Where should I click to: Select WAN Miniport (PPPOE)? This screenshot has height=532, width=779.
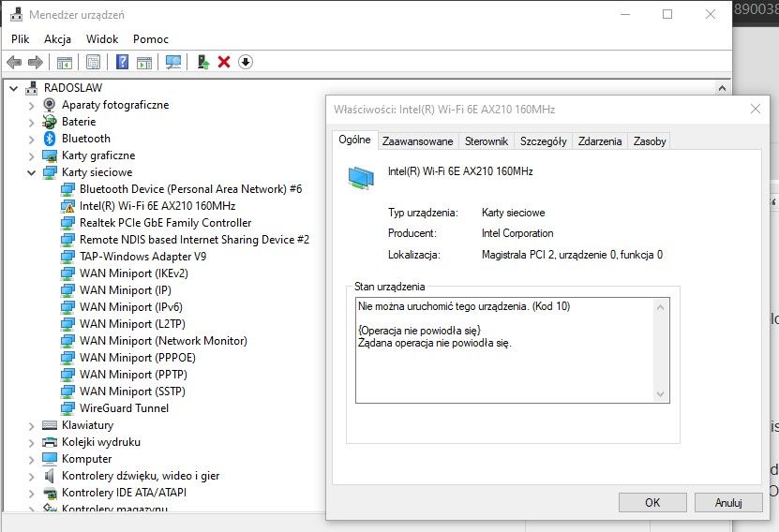coord(137,358)
